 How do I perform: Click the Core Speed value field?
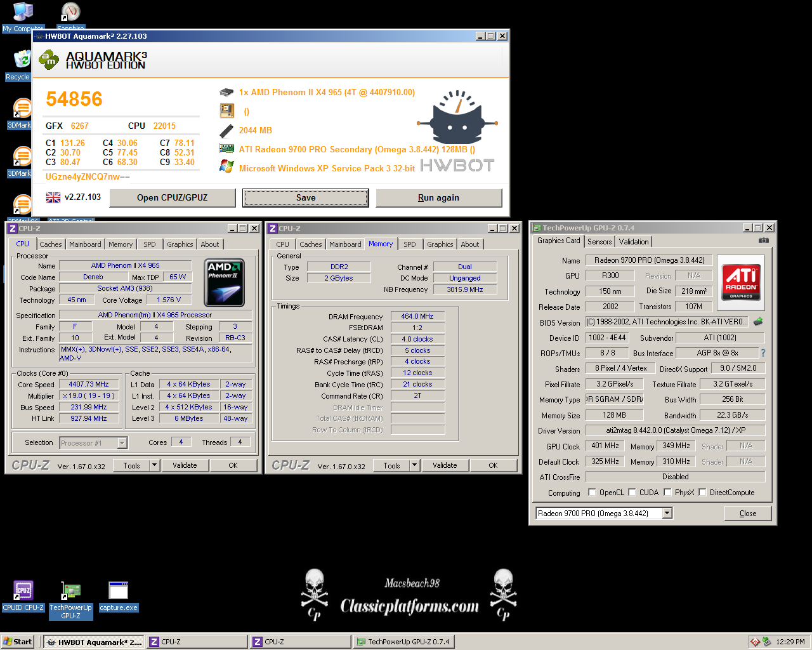click(89, 385)
